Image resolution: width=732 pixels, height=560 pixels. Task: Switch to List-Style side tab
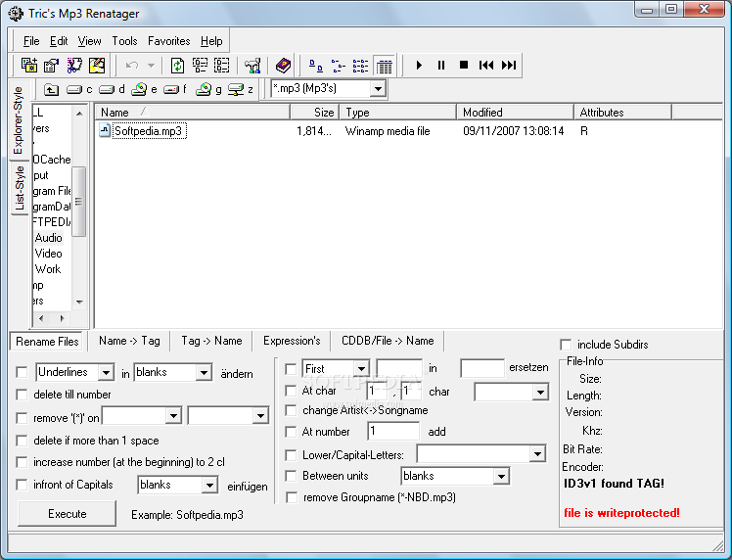point(20,188)
